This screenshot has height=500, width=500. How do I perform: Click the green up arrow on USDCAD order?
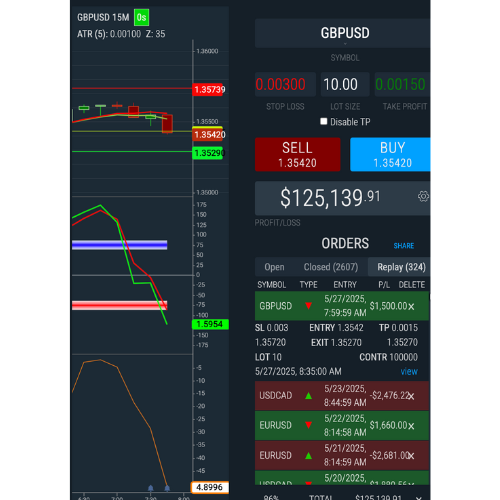309,396
